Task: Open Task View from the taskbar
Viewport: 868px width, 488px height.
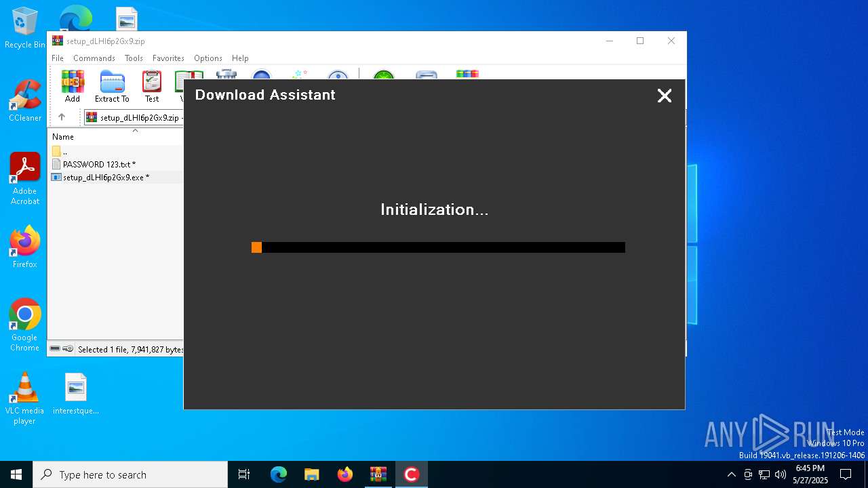Action: [x=244, y=474]
